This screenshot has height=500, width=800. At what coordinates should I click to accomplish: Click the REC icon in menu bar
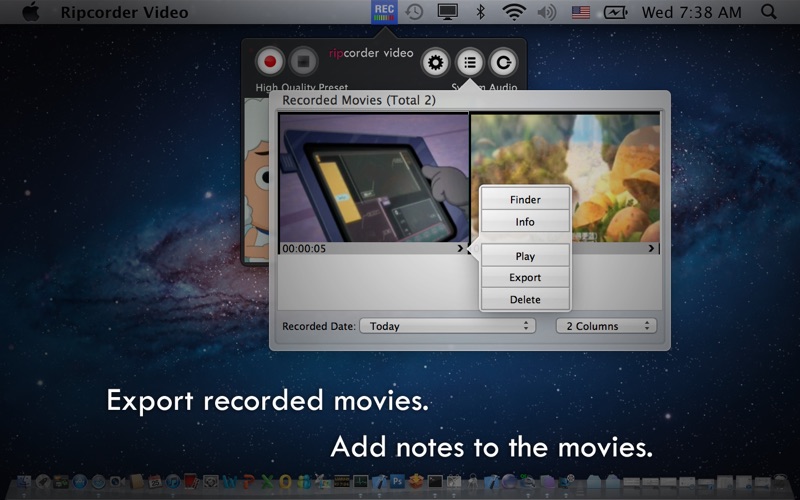(x=384, y=12)
